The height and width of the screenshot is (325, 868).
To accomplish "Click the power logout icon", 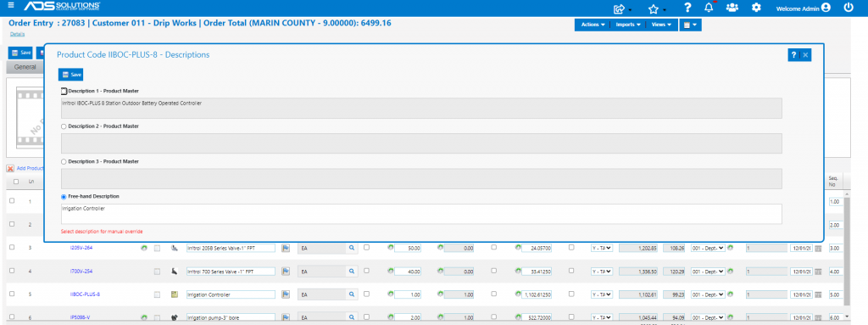I will (x=849, y=8).
